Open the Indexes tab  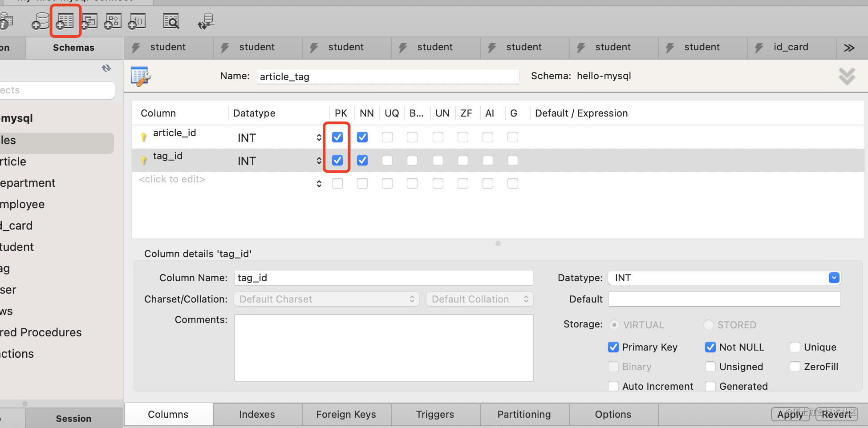(x=257, y=414)
